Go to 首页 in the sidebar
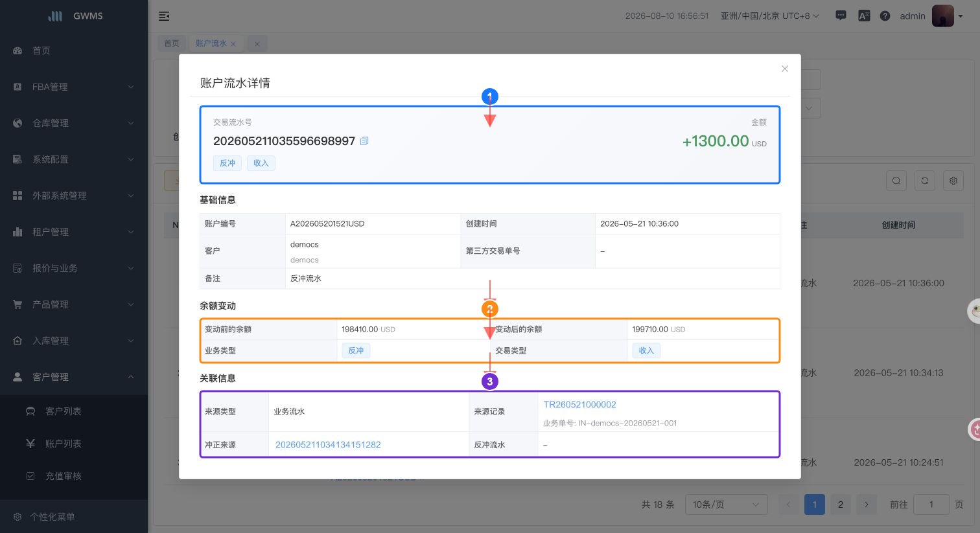Image resolution: width=980 pixels, height=533 pixels. pyautogui.click(x=74, y=51)
